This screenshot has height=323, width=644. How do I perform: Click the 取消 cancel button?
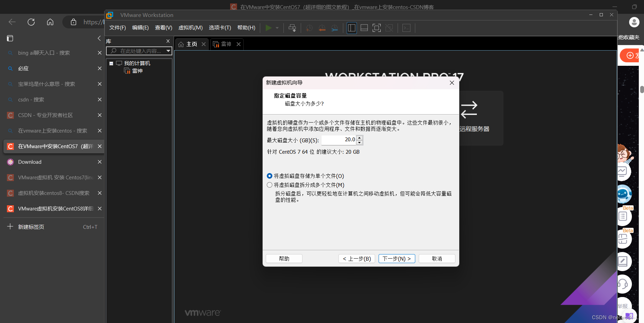tap(437, 259)
